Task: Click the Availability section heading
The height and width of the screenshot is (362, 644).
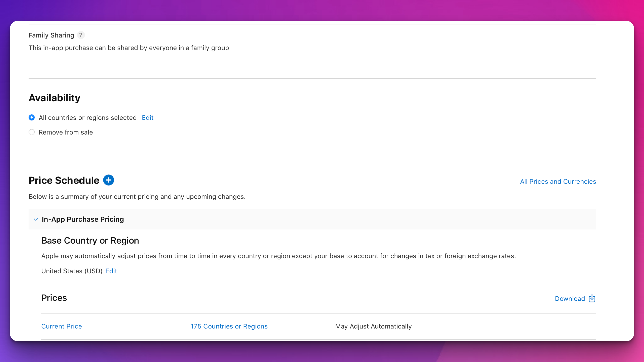Action: click(54, 98)
